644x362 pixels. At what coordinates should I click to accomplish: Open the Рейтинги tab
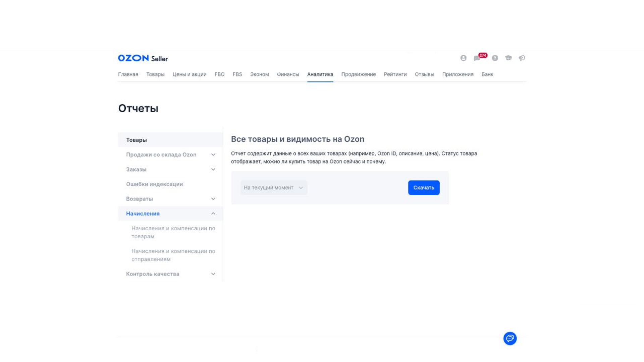pos(395,74)
